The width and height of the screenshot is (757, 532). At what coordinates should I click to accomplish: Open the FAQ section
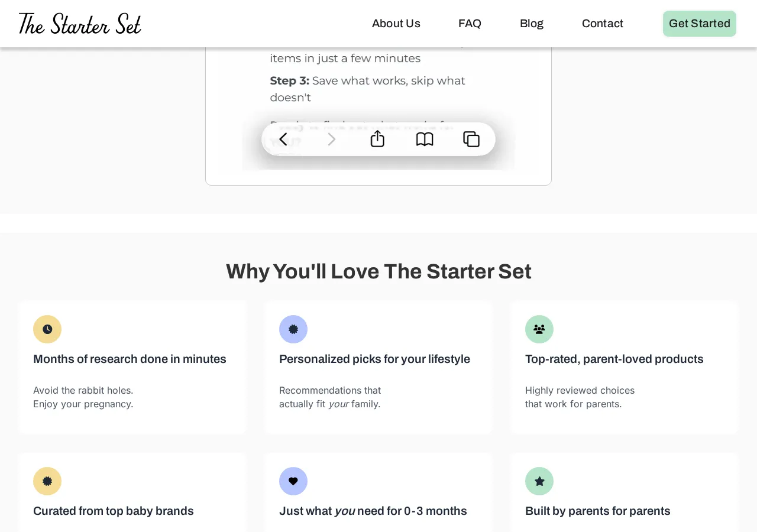click(469, 23)
